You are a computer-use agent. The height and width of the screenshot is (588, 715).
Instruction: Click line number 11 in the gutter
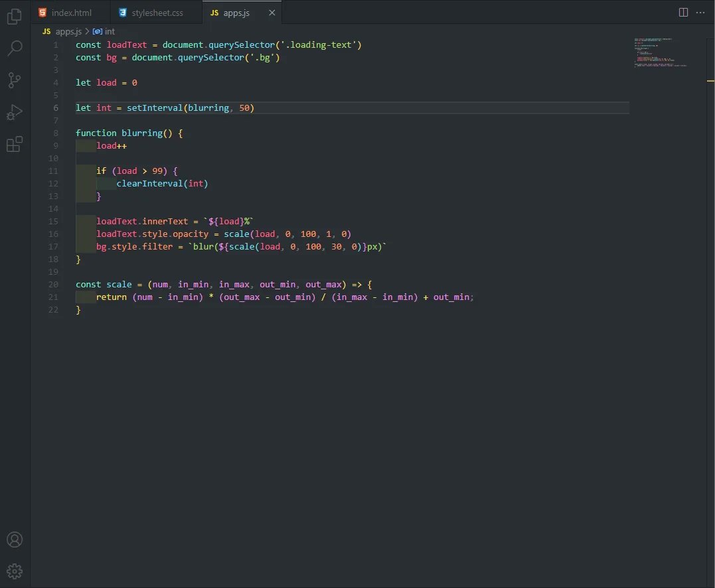click(53, 171)
